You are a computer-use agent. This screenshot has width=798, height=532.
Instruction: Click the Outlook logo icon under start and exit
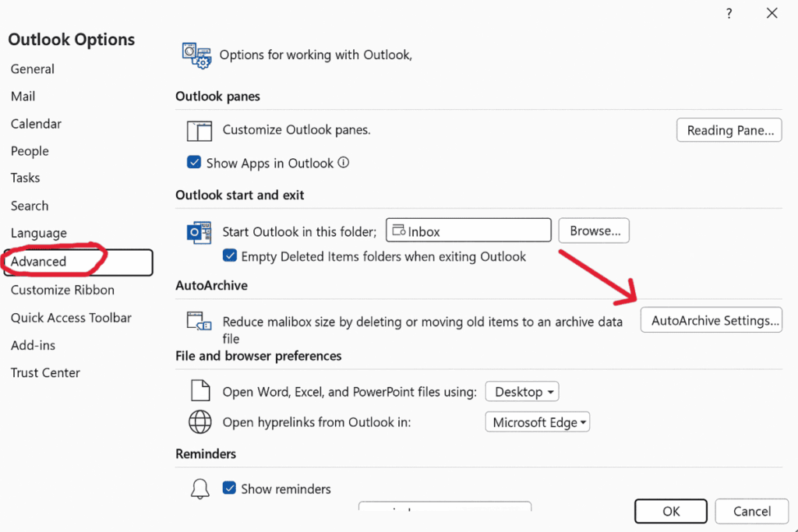click(x=199, y=232)
